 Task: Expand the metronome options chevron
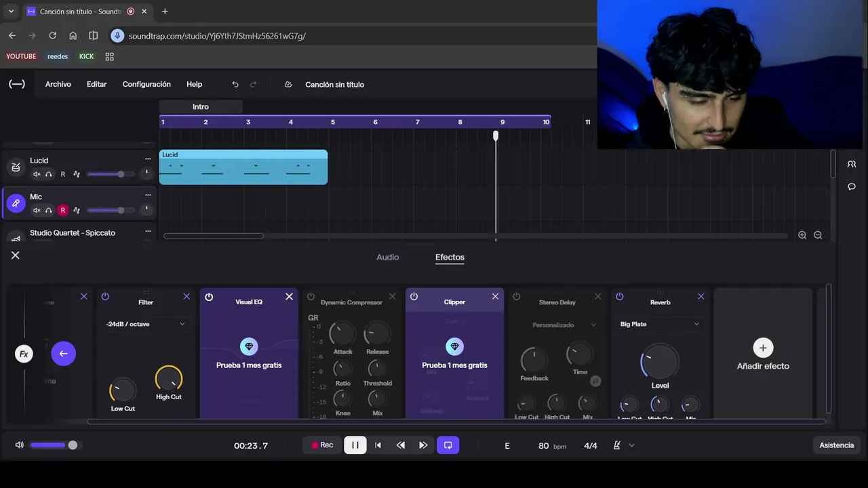pyautogui.click(x=632, y=445)
